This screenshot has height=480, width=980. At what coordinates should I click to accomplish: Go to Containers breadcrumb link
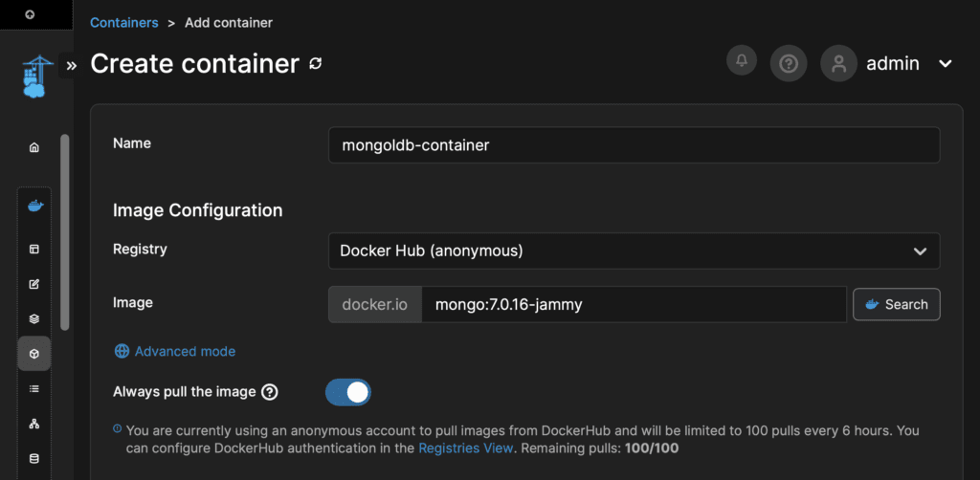click(123, 22)
